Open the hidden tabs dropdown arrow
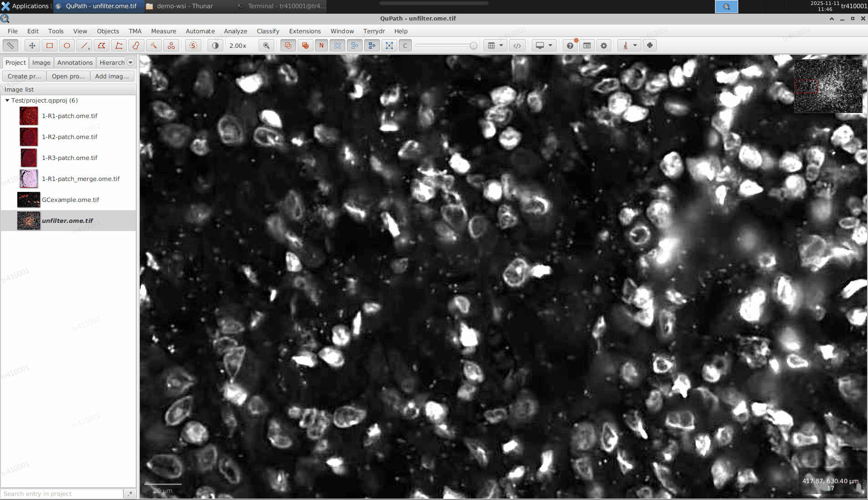 click(x=131, y=62)
